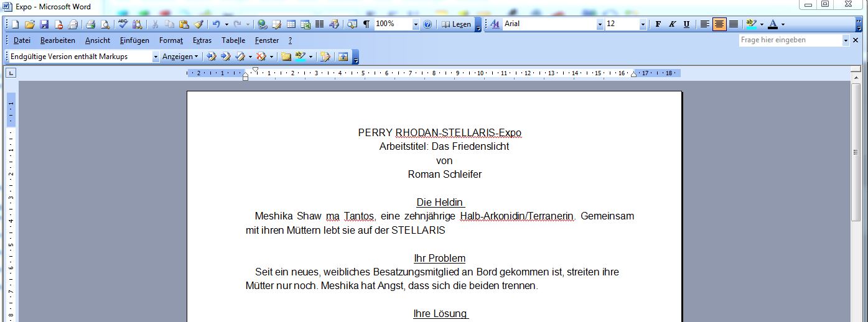
Task: Accept the tracked change
Action: (x=240, y=57)
